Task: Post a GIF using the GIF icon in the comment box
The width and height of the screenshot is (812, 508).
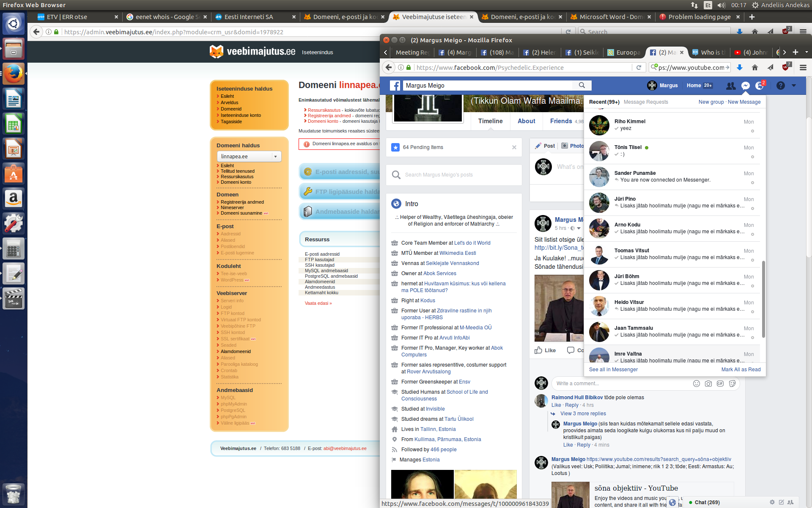Action: [720, 384]
